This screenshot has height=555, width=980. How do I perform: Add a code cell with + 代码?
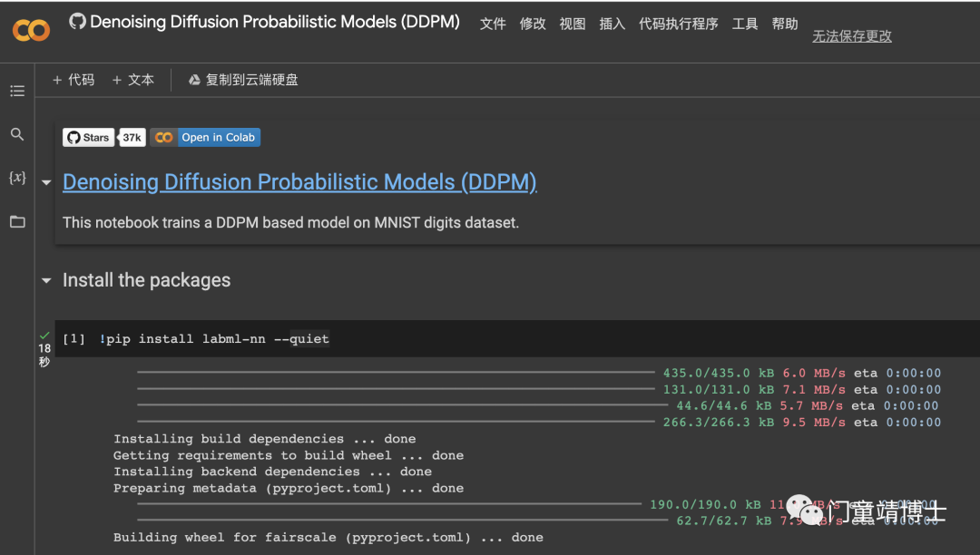point(73,80)
